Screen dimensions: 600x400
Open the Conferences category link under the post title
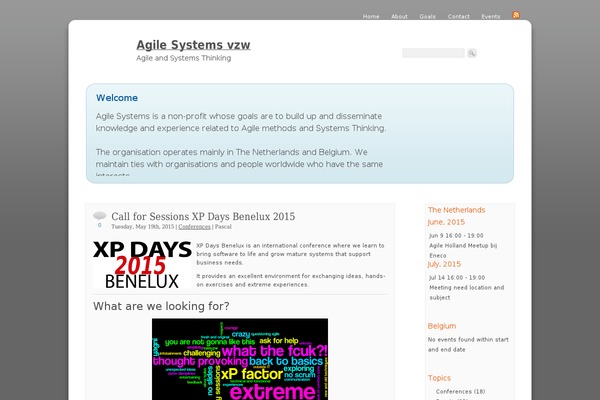click(x=194, y=227)
